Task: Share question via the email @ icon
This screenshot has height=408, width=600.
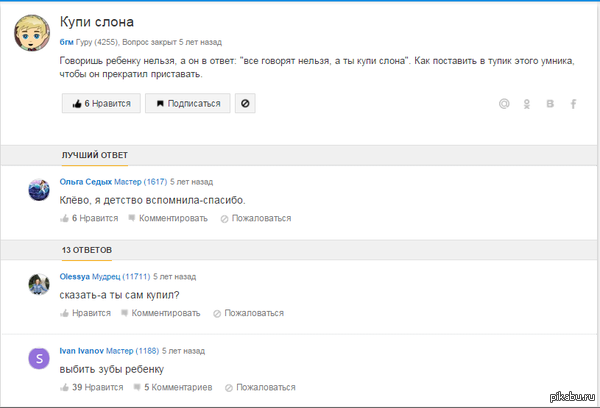Action: (504, 104)
